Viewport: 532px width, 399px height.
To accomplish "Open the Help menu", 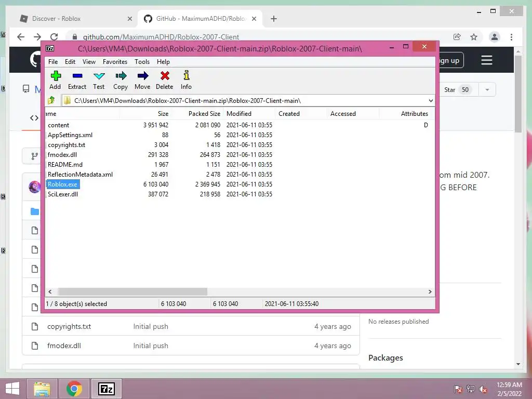I will point(163,62).
